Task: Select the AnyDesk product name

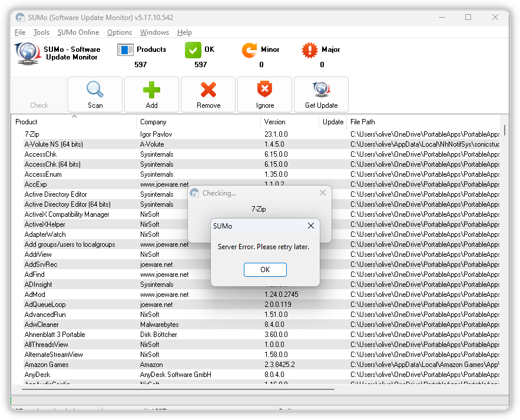Action: click(x=37, y=375)
